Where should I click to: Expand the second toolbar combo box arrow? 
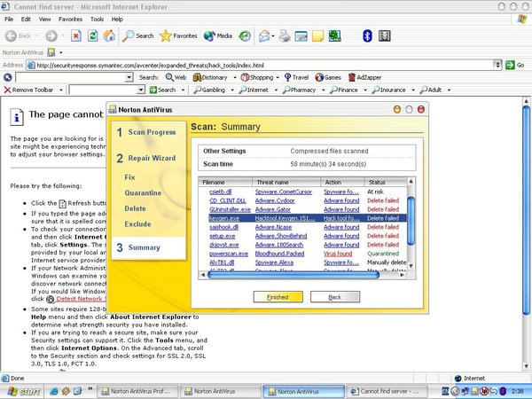click(141, 90)
